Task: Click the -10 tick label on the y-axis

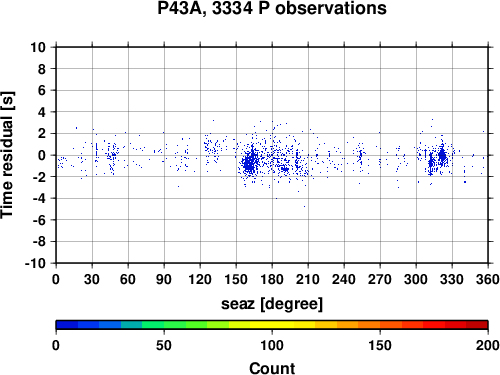Action: point(35,263)
